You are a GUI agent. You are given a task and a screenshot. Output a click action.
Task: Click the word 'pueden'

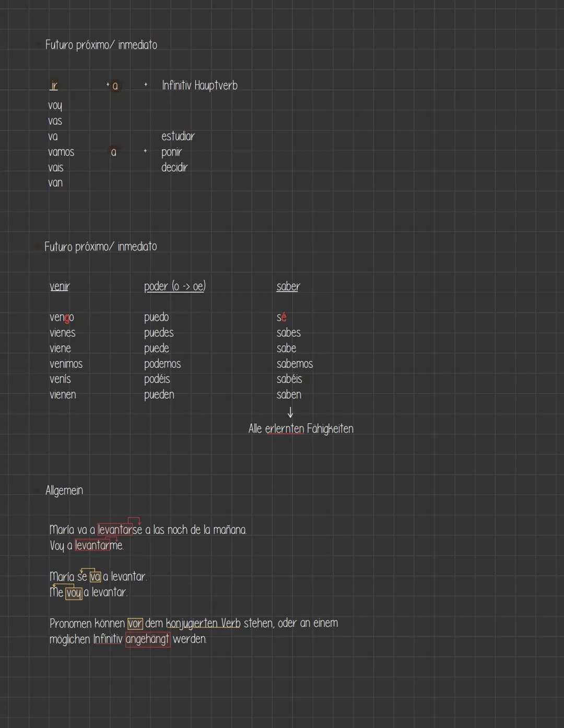(159, 395)
